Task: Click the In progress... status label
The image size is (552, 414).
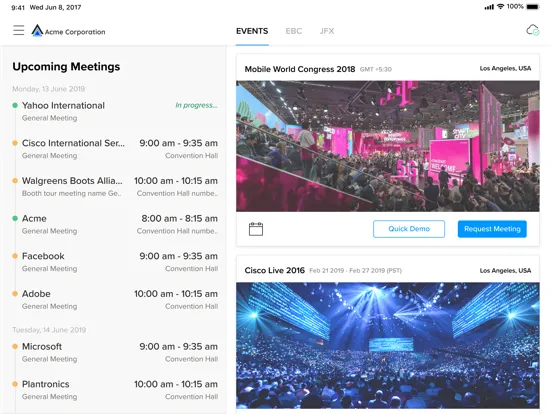Action: click(196, 105)
